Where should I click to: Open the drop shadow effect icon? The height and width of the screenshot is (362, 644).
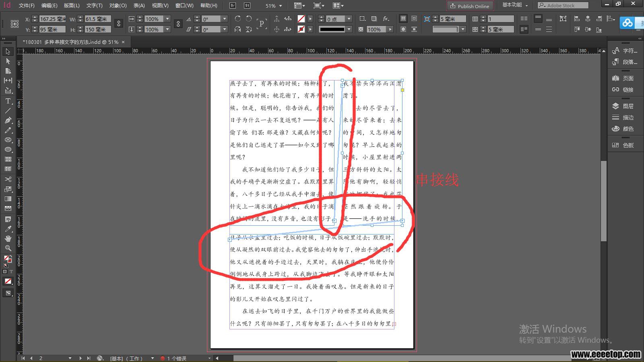374,19
